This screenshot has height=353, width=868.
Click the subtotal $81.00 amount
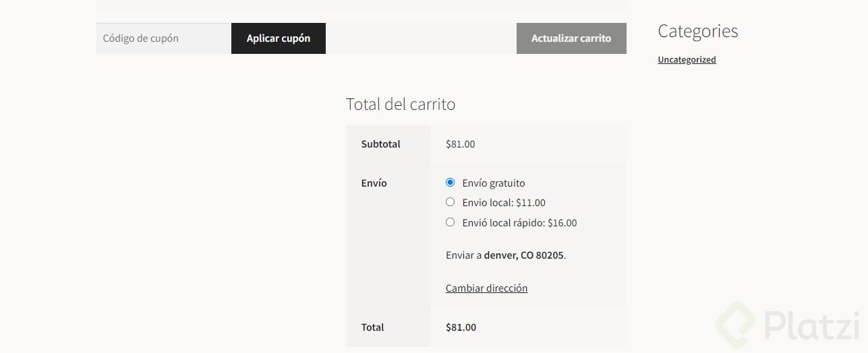tap(460, 144)
